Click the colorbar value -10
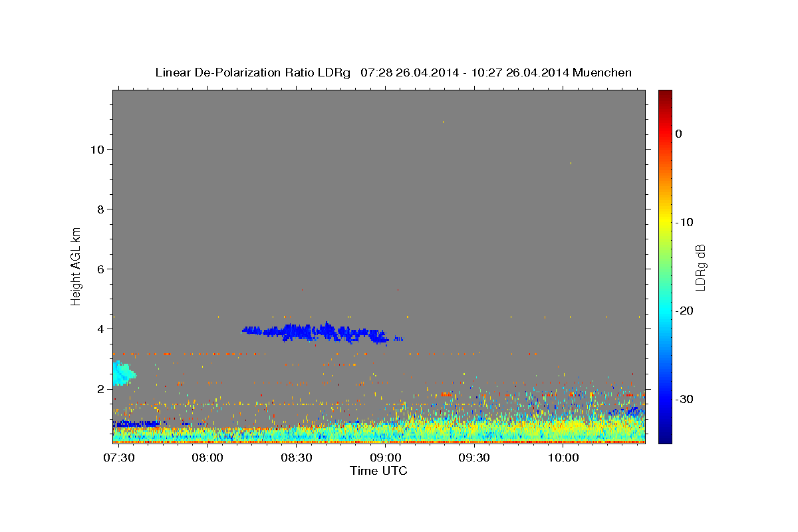Image resolution: width=798 pixels, height=532 pixels. [684, 222]
